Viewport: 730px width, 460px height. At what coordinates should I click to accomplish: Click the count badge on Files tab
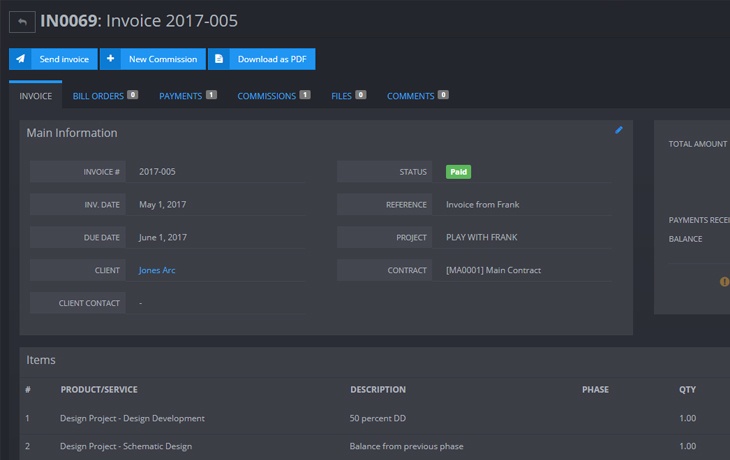pos(361,95)
